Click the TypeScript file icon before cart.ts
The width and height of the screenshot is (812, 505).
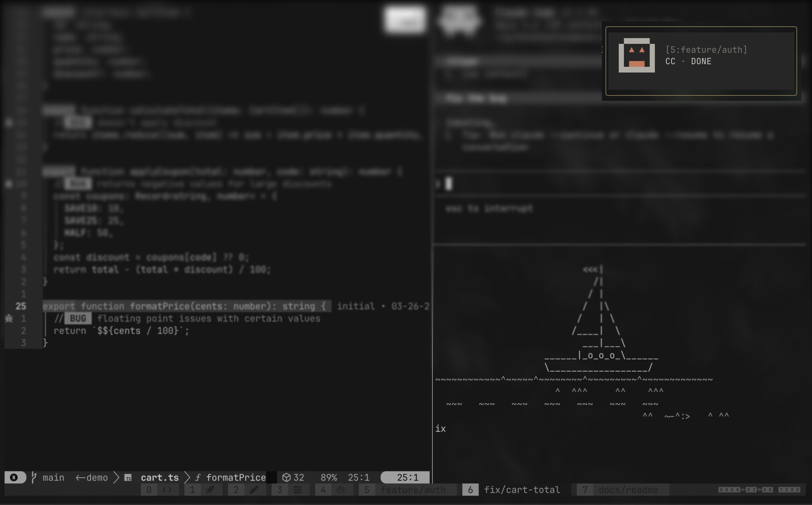[x=128, y=477]
